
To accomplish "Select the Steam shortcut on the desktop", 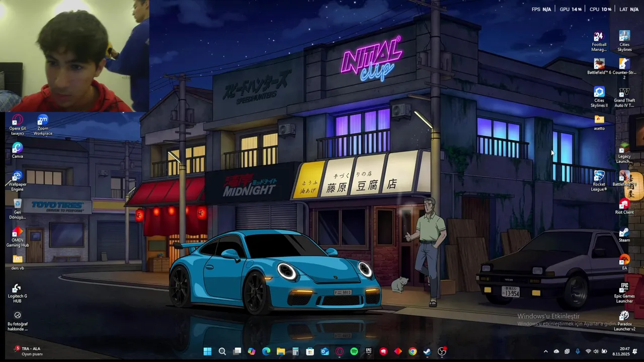I will tap(624, 235).
